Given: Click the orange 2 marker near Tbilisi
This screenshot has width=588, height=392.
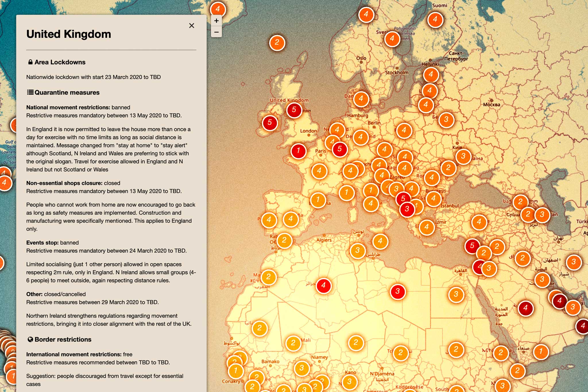Looking at the screenshot, I should 520,202.
